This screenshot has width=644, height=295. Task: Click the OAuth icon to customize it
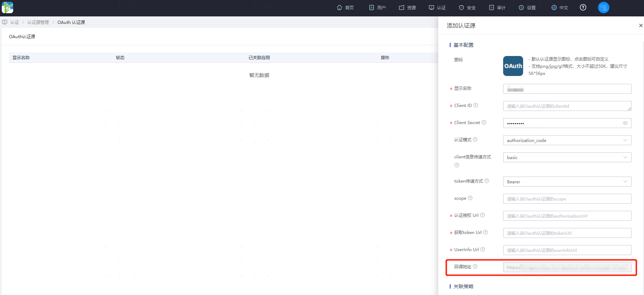pyautogui.click(x=513, y=66)
